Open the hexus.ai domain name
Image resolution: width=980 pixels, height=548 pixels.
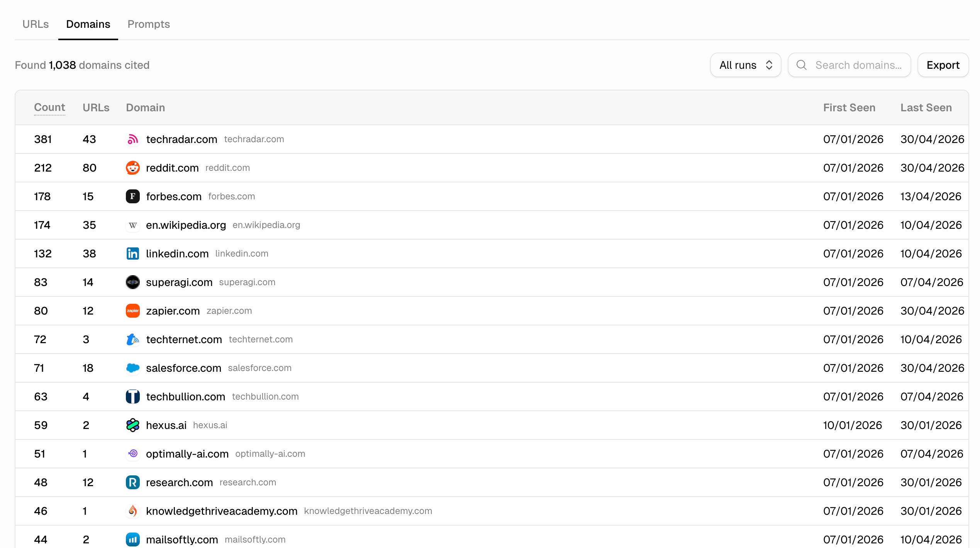pos(166,425)
